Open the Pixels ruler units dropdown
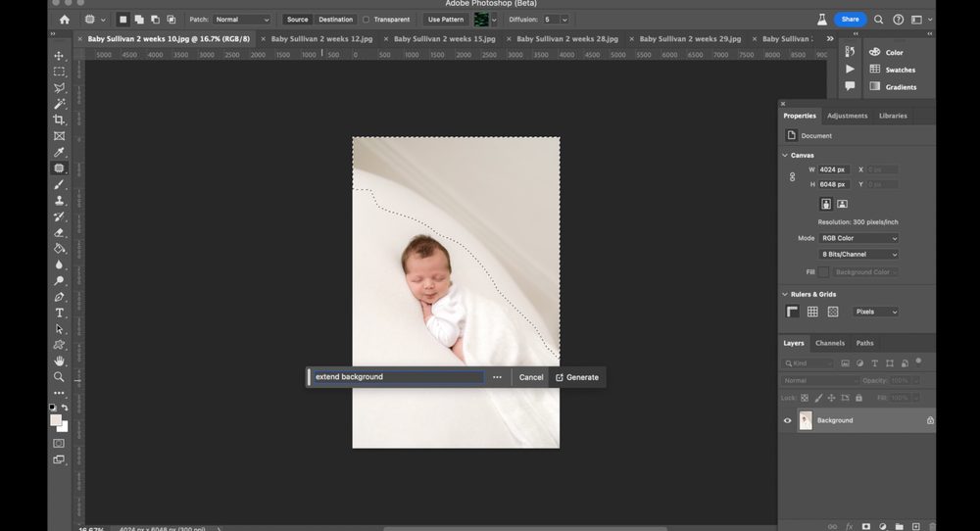The image size is (980, 531). point(875,312)
